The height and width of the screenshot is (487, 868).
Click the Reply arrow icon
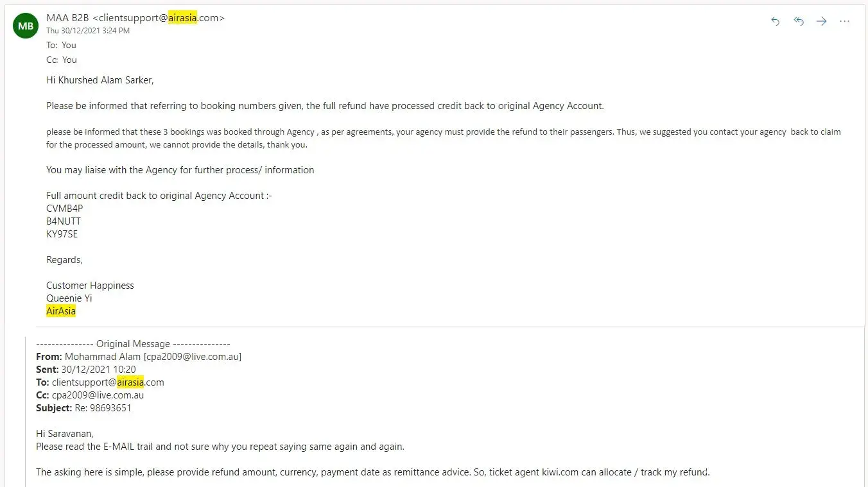coord(775,21)
